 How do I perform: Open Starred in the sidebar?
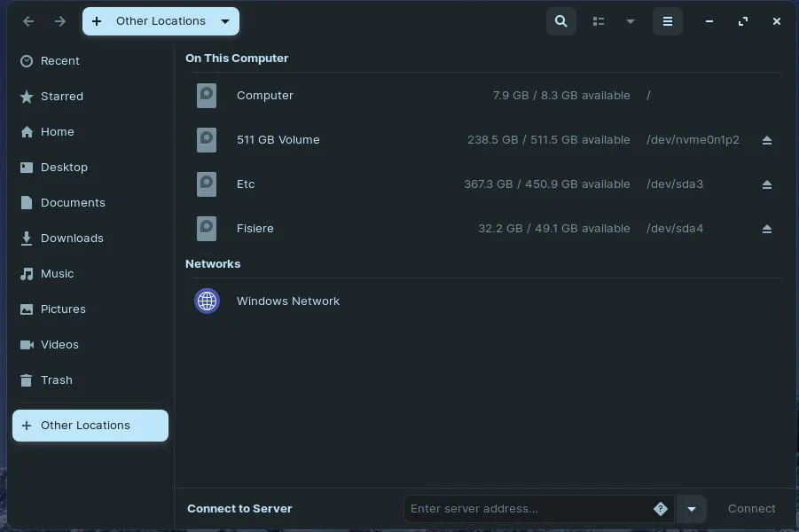[90, 97]
